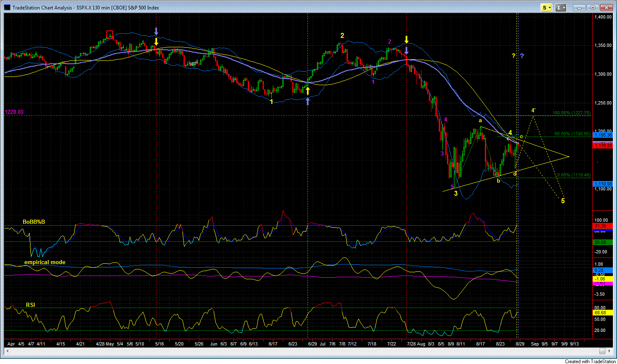This screenshot has width=617, height=364.
Task: Click the 0.00% (1119.46) Fibonacci label
Action: coord(573,175)
